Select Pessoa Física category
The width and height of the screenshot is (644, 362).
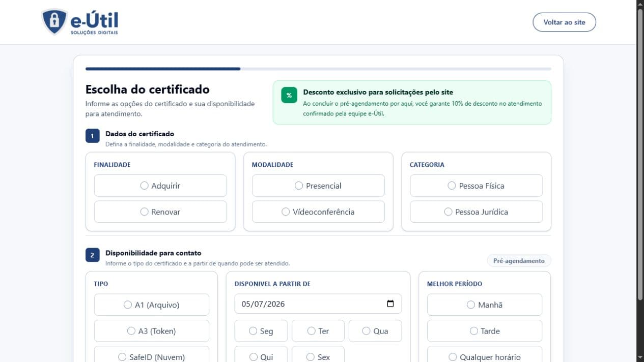pyautogui.click(x=476, y=186)
